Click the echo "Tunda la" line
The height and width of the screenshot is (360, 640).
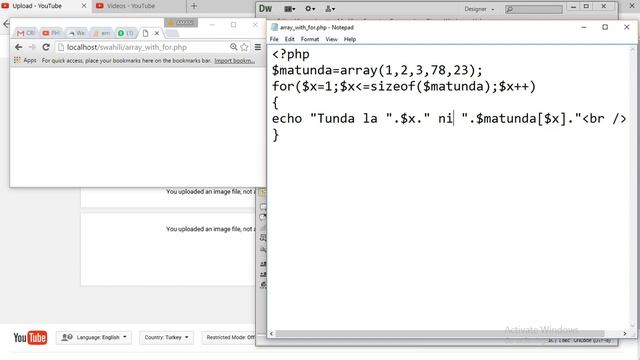click(x=449, y=119)
